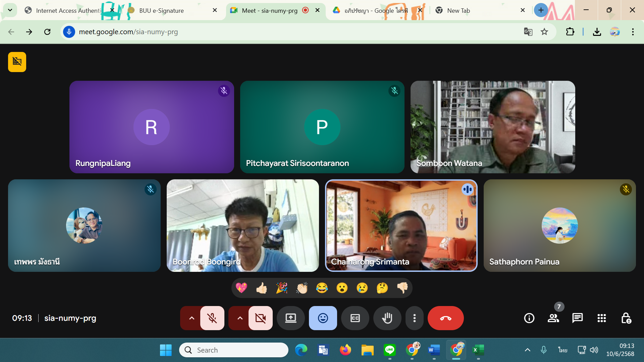Click the Windows taskbar Search box
The height and width of the screenshot is (362, 644).
click(x=234, y=350)
